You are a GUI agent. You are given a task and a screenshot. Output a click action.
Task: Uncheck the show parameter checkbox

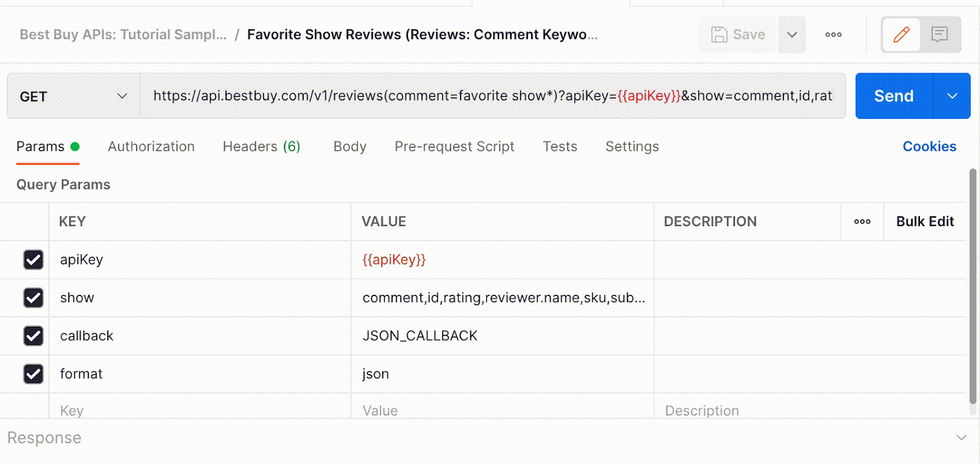[33, 298]
